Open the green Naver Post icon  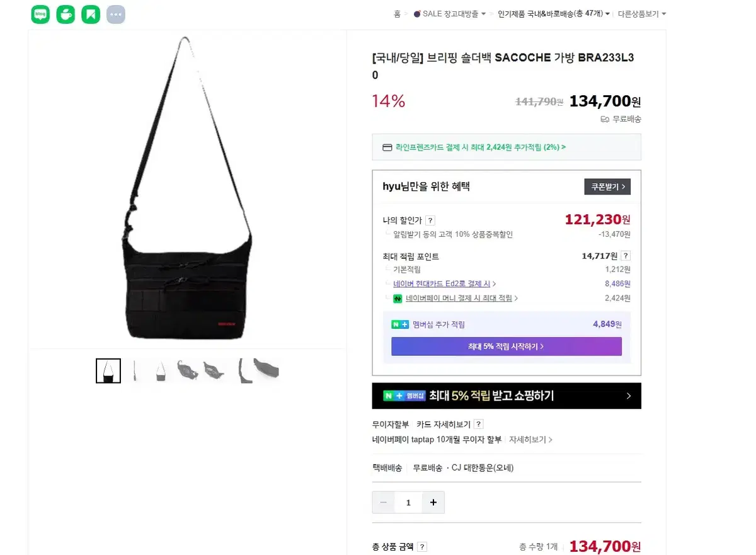[x=91, y=14]
